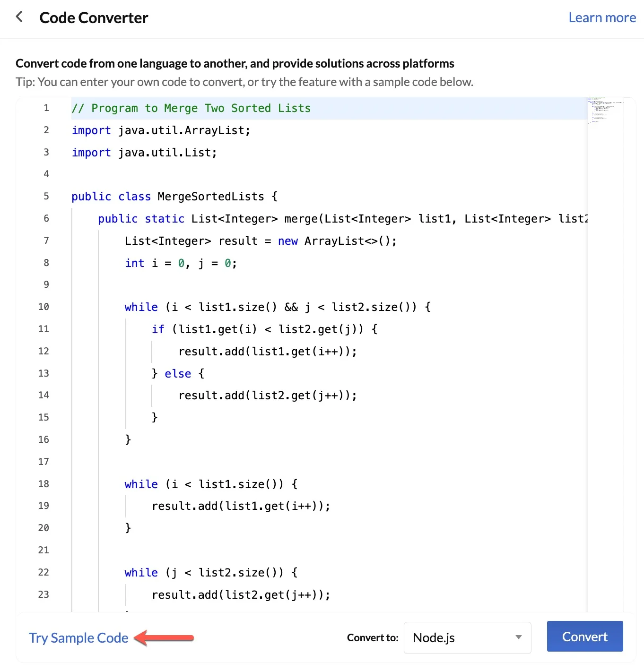The image size is (644, 671).
Task: Click the 'import java.util.List;' line
Action: tap(144, 153)
